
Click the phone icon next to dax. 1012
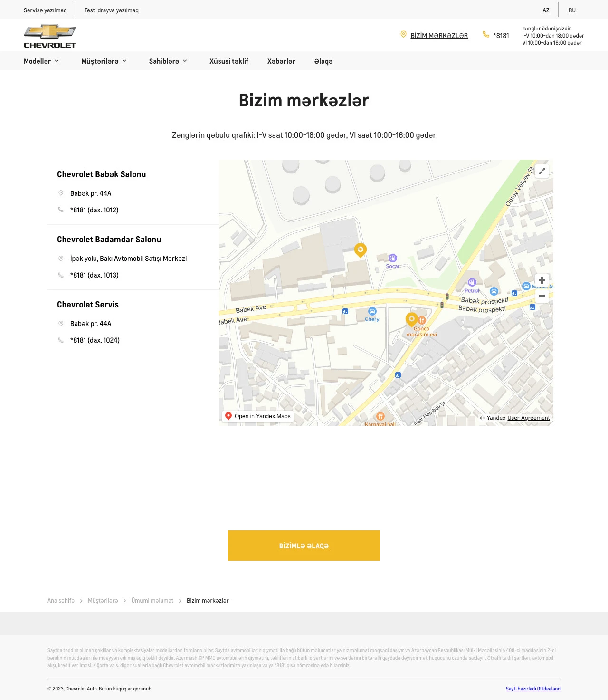coord(61,210)
